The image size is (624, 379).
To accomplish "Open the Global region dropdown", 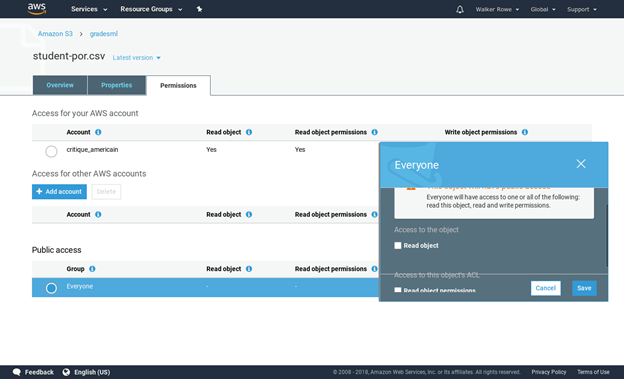I will click(x=543, y=9).
